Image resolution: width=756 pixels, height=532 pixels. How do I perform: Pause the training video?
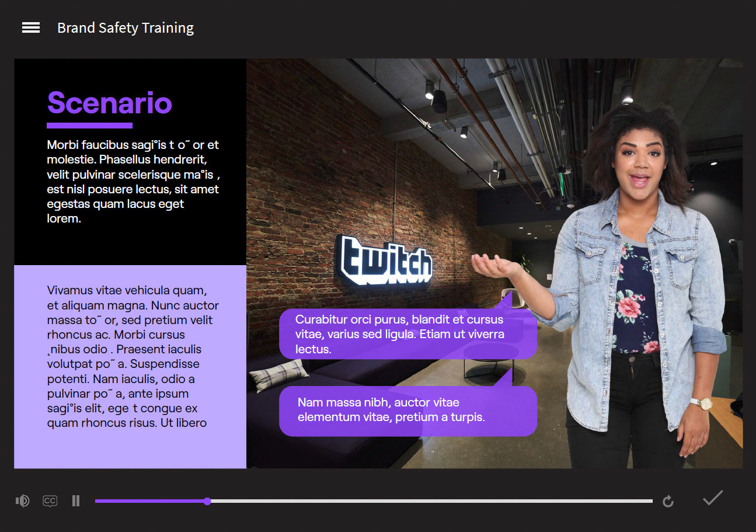click(76, 500)
